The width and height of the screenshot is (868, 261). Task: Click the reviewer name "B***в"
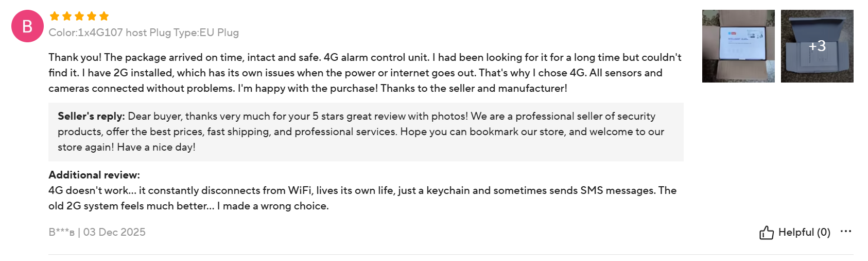click(61, 232)
